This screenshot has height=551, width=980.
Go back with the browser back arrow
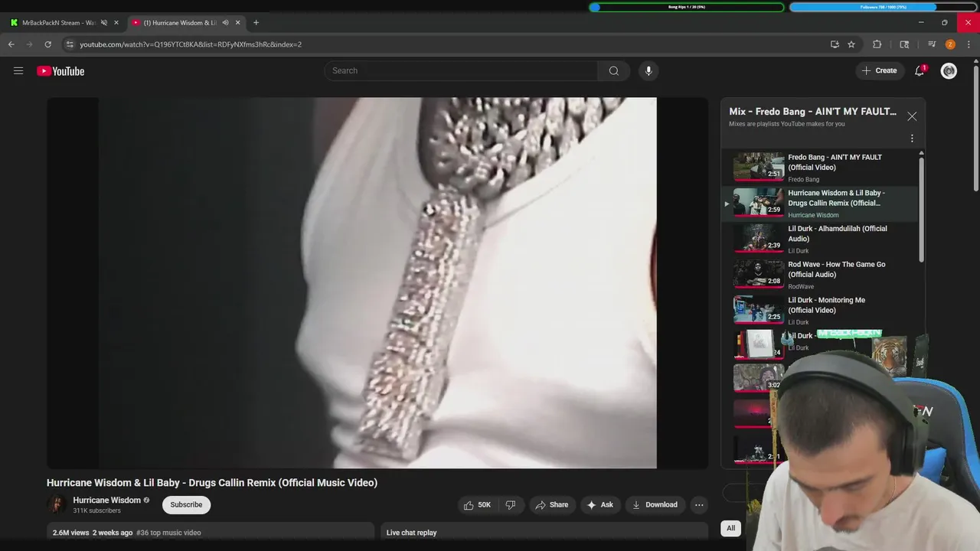[x=11, y=44]
